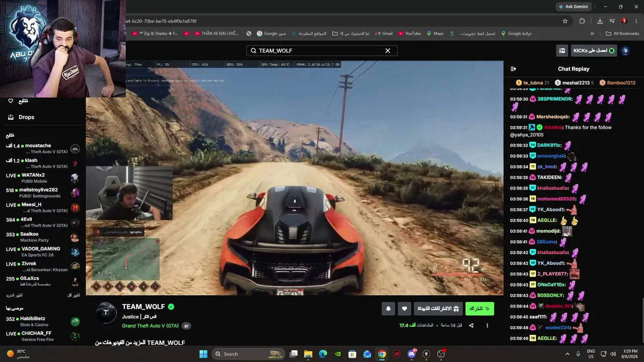Toggle the heart follow button
This screenshot has width=644, height=362.
pyautogui.click(x=405, y=309)
